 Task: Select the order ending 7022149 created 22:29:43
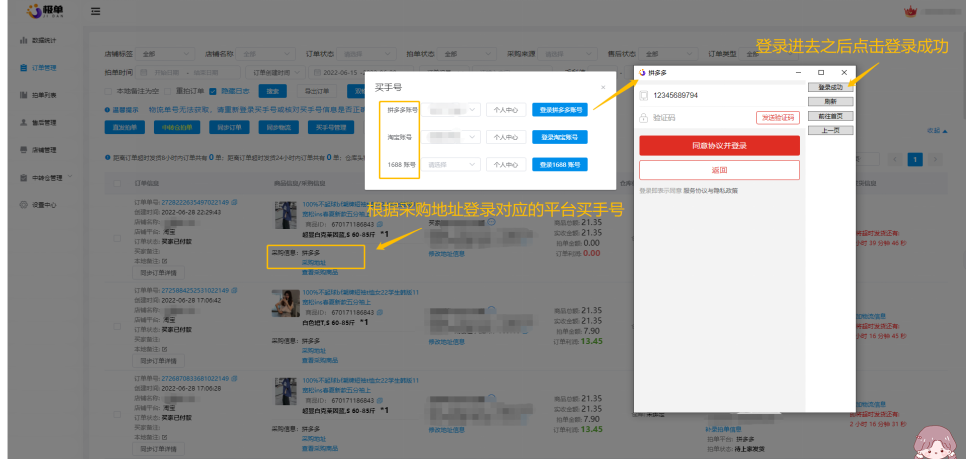click(117, 238)
